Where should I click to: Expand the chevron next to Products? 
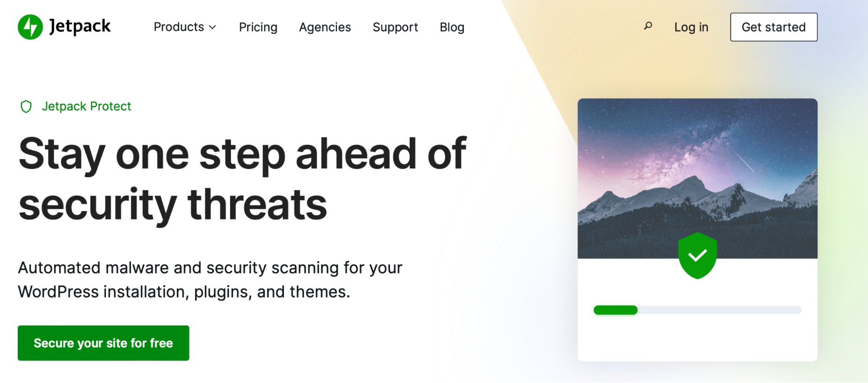pyautogui.click(x=213, y=27)
